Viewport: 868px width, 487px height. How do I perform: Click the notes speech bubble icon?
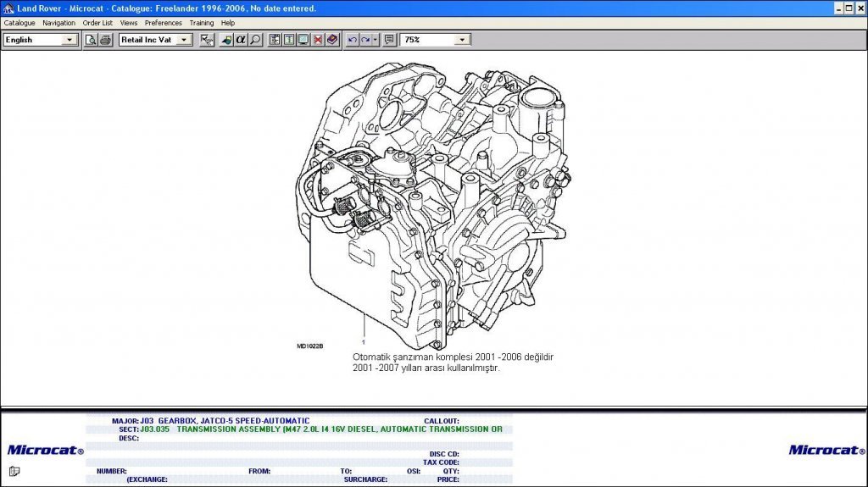point(389,40)
